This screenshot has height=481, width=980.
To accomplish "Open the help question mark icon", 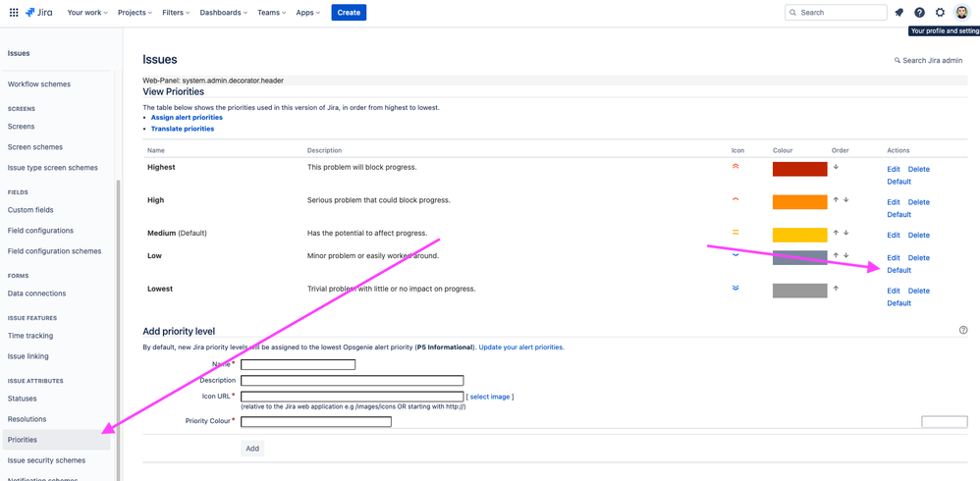I will coord(919,13).
